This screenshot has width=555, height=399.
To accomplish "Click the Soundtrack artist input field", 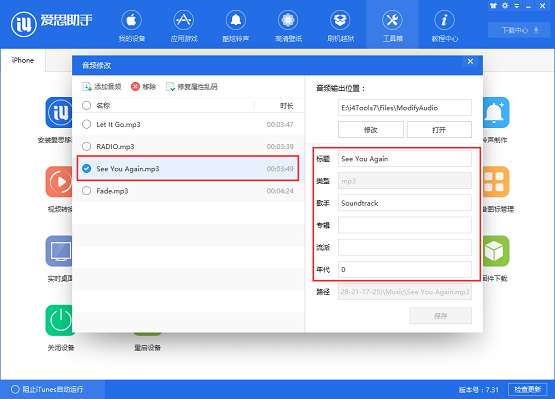I will coord(405,203).
